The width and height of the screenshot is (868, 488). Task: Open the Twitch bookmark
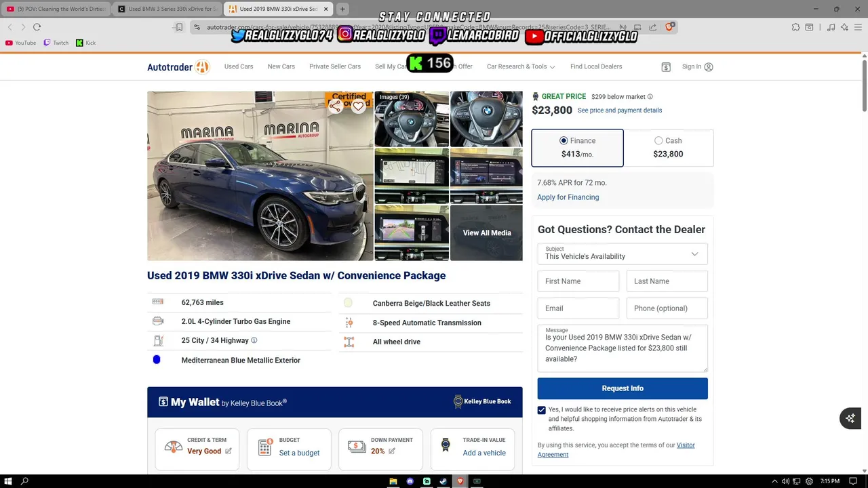pyautogui.click(x=56, y=43)
